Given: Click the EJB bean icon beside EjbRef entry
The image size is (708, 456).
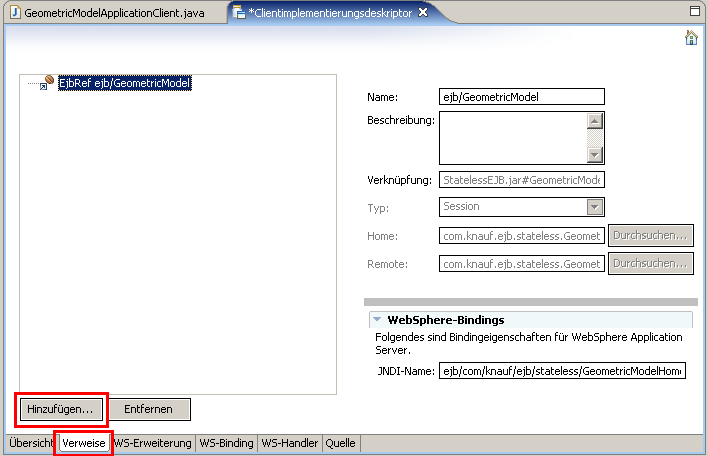Looking at the screenshot, I should [x=47, y=83].
